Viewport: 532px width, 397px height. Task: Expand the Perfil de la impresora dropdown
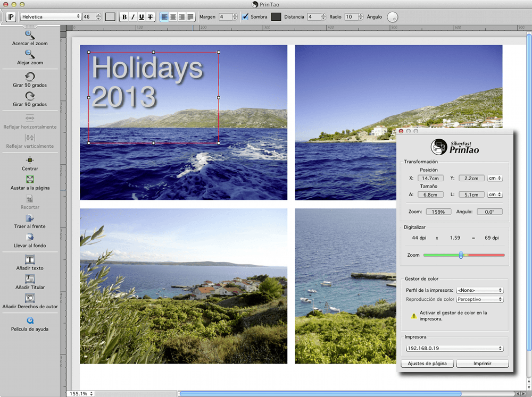(x=479, y=290)
